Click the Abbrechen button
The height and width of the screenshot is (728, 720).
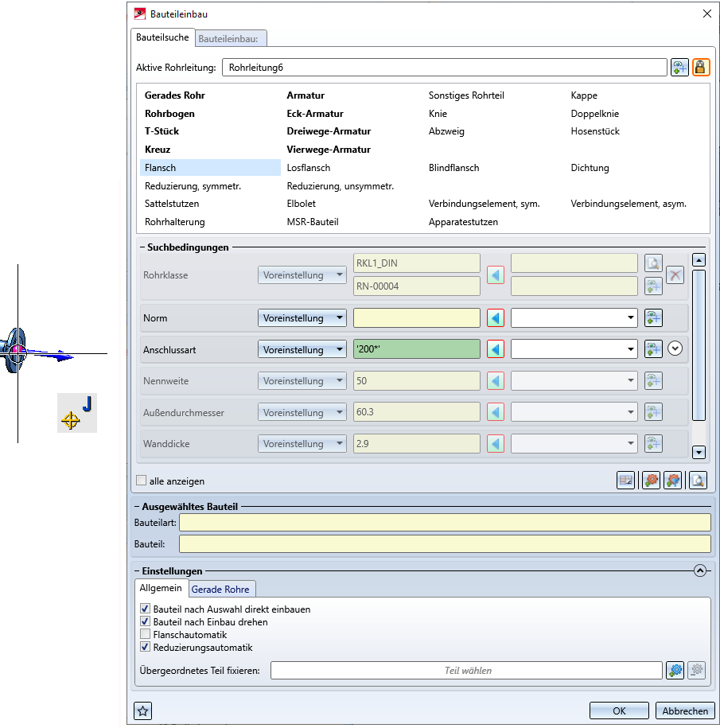click(x=685, y=710)
